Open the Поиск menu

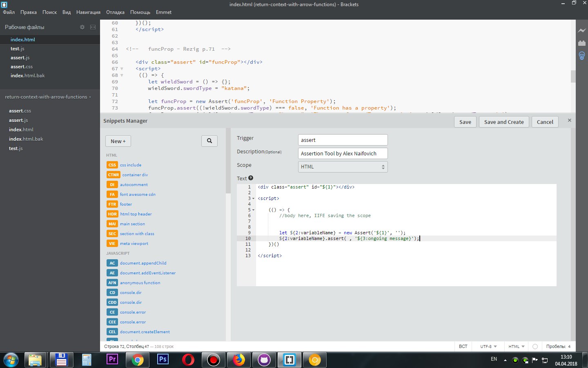point(49,12)
